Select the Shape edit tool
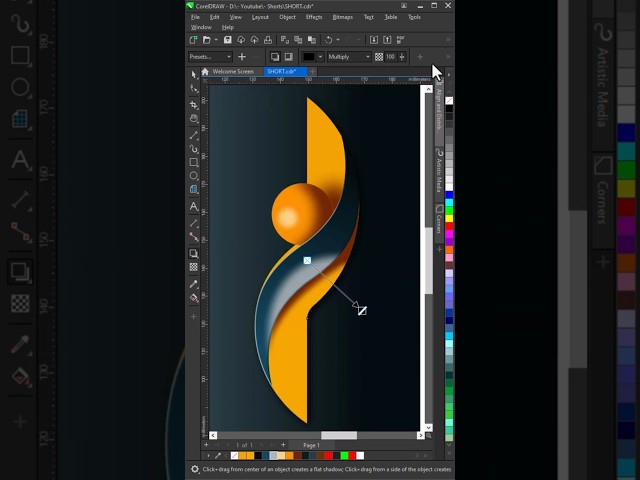 194,89
